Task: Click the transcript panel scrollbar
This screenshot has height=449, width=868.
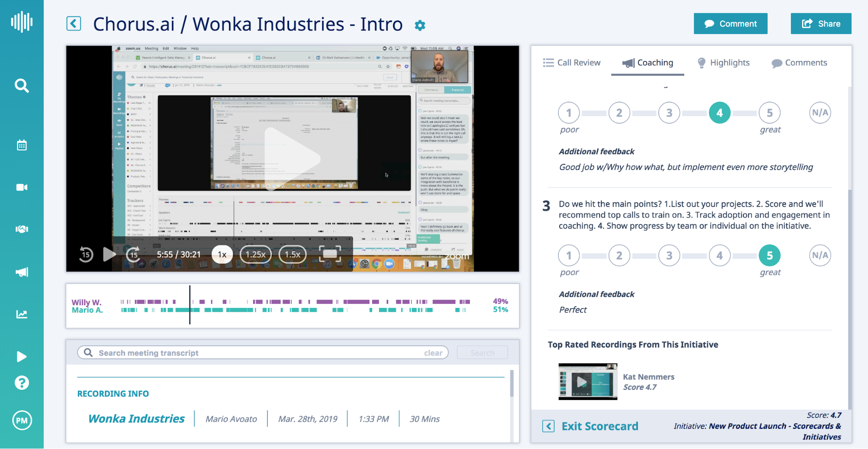Action: coord(512,383)
